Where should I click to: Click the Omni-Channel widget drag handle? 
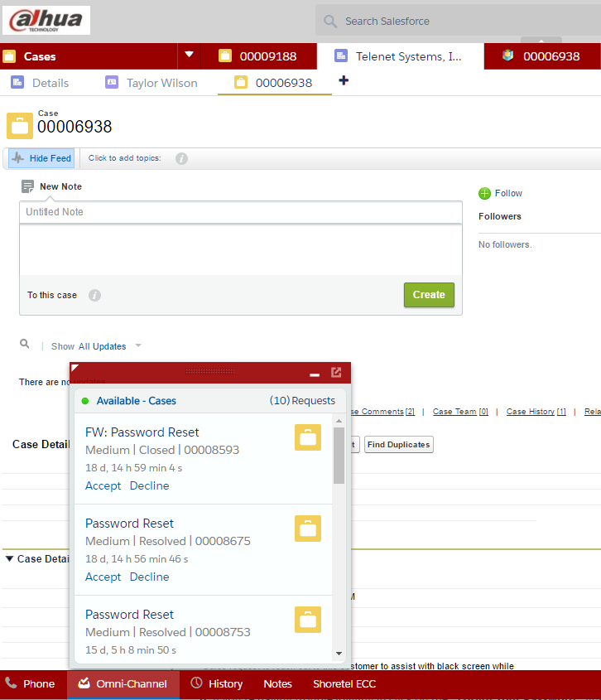point(209,371)
